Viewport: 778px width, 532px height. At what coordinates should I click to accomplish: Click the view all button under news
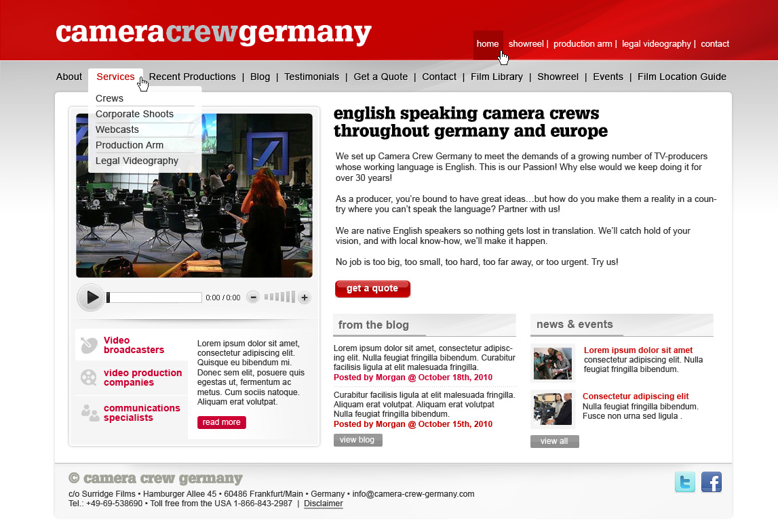pyautogui.click(x=554, y=441)
